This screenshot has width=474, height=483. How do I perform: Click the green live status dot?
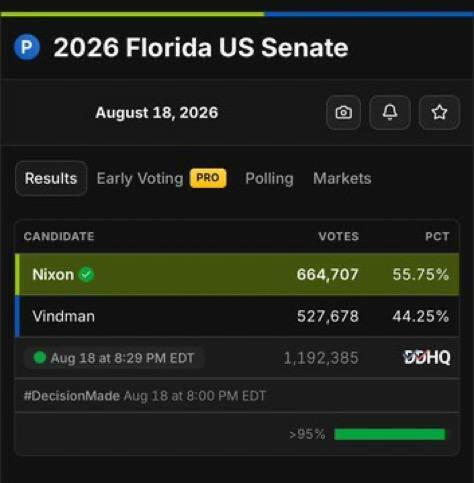point(40,358)
